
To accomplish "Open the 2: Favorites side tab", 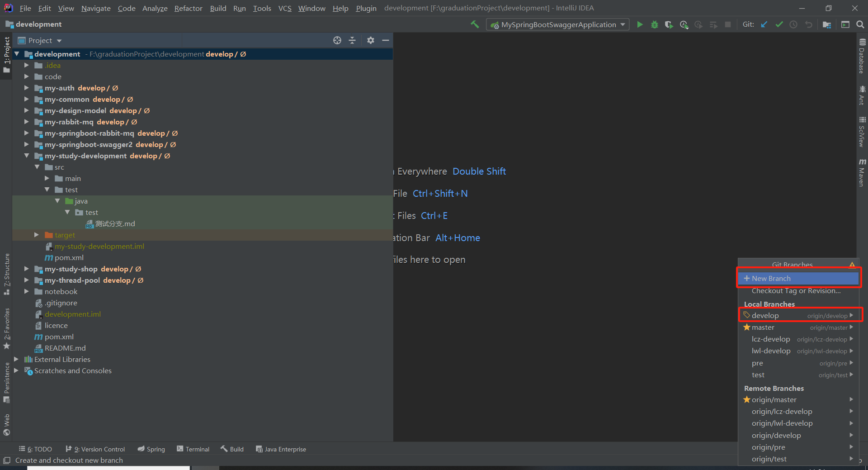I will click(x=6, y=328).
